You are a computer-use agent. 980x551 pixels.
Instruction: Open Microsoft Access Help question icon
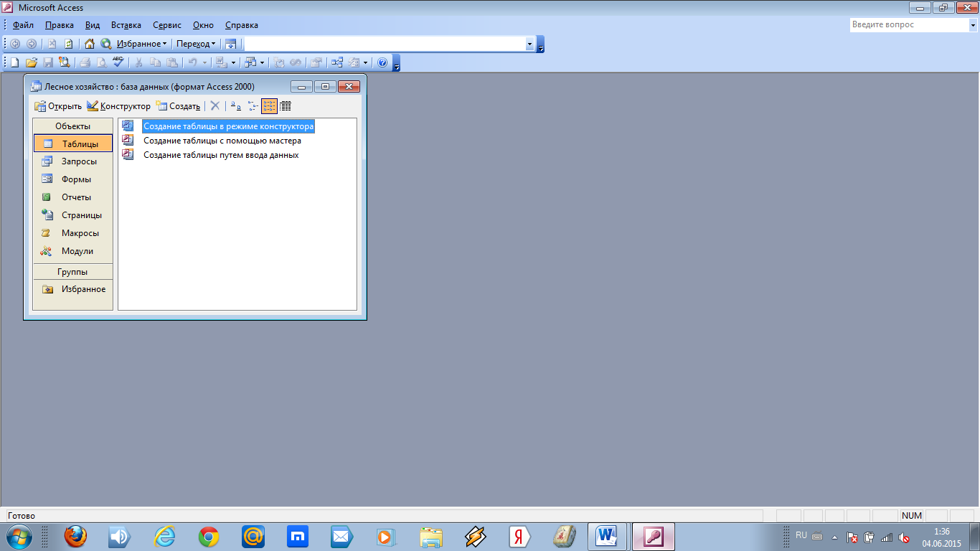point(382,62)
